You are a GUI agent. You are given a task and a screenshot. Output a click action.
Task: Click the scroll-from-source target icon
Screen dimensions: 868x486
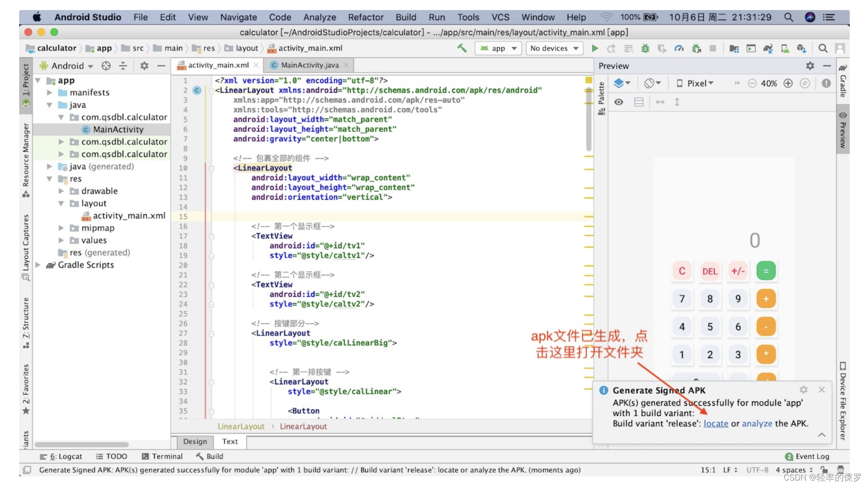[106, 66]
